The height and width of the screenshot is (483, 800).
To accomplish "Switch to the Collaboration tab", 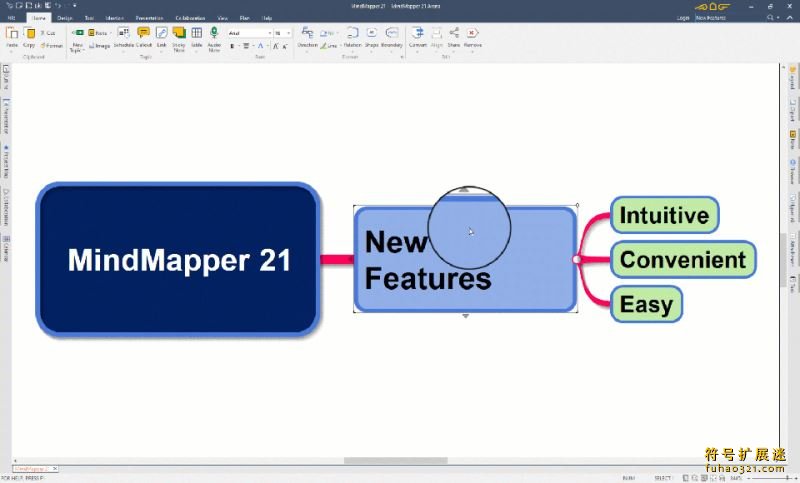I will point(190,18).
